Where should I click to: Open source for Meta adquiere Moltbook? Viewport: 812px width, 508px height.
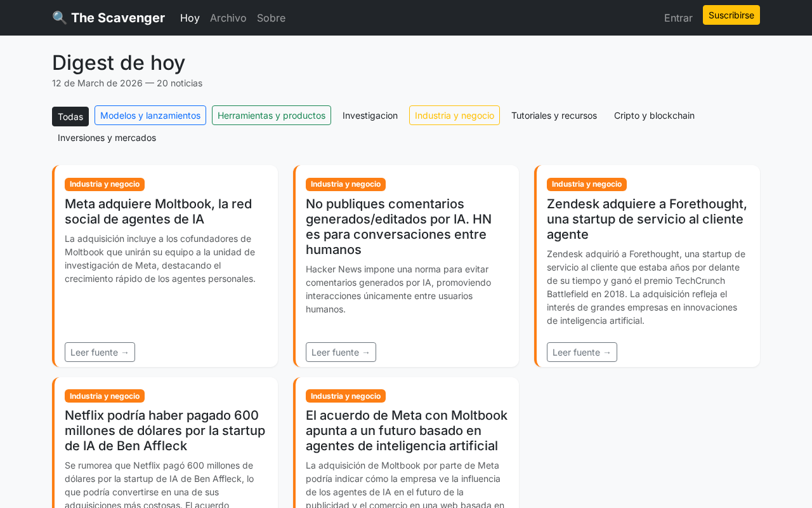[100, 352]
